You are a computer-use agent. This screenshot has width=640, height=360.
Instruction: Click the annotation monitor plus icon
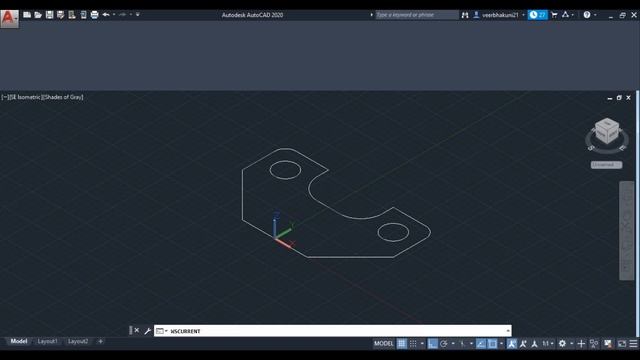[x=581, y=344]
